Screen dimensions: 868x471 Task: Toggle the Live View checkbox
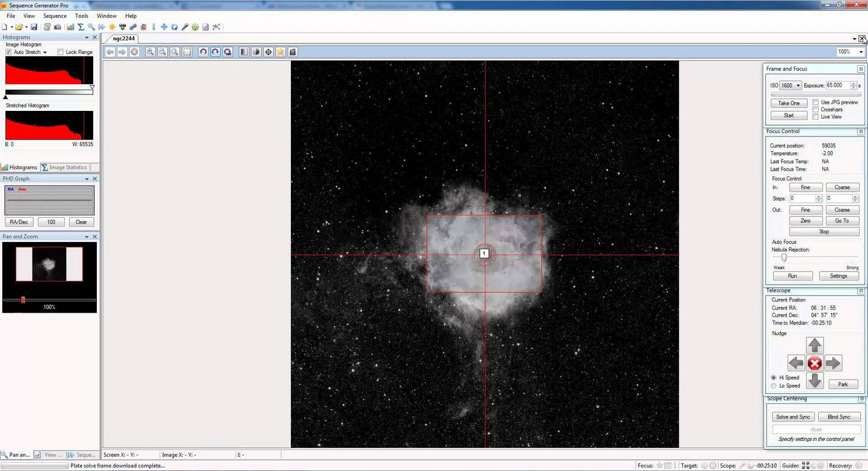(815, 116)
